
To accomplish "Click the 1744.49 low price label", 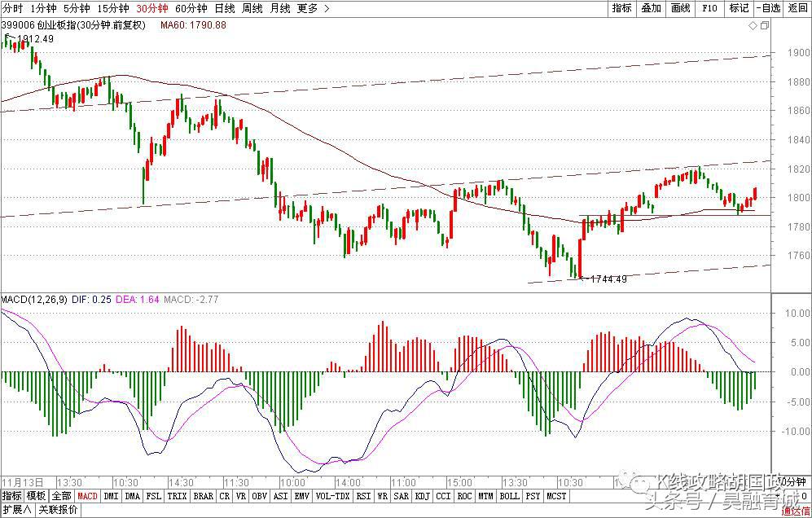I will pos(608,279).
